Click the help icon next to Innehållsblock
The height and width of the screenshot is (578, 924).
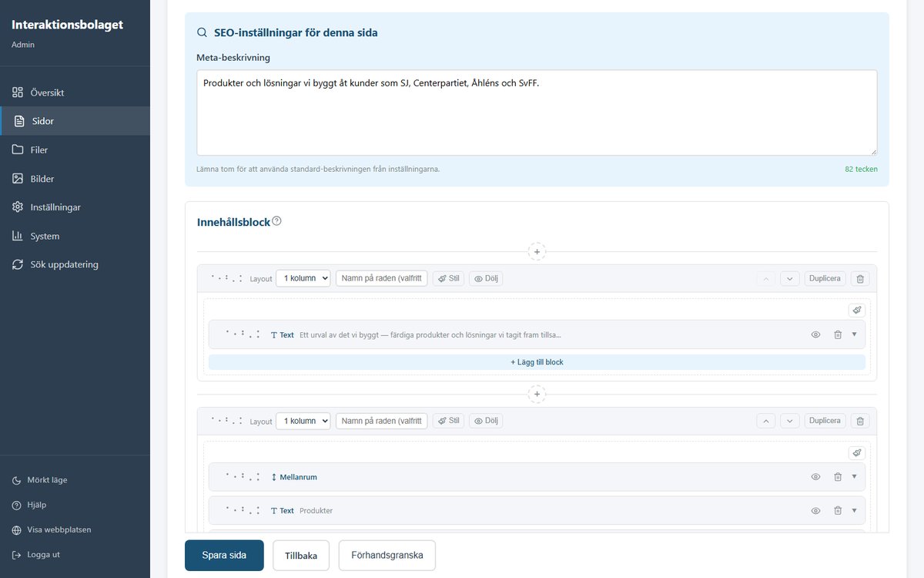click(276, 221)
